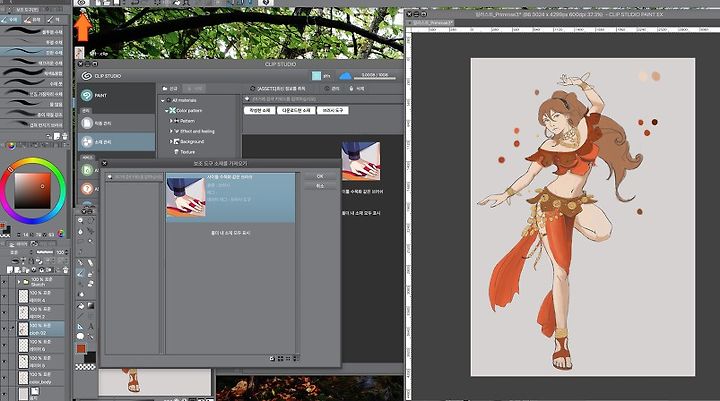Expand the Effect and feeling node

point(171,131)
